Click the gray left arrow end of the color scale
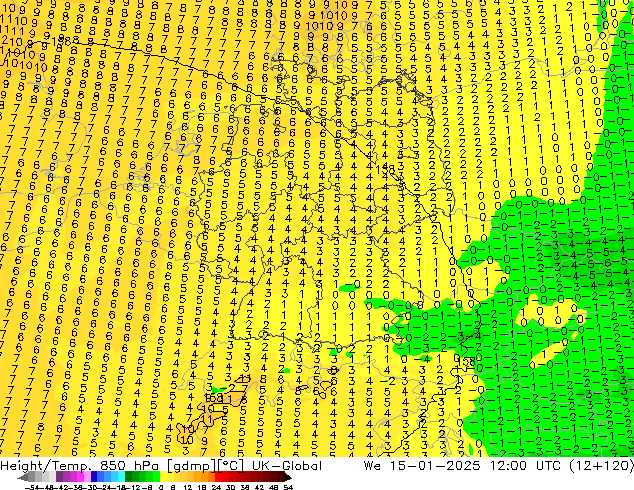Image resolution: width=634 pixels, height=490 pixels. [22, 478]
